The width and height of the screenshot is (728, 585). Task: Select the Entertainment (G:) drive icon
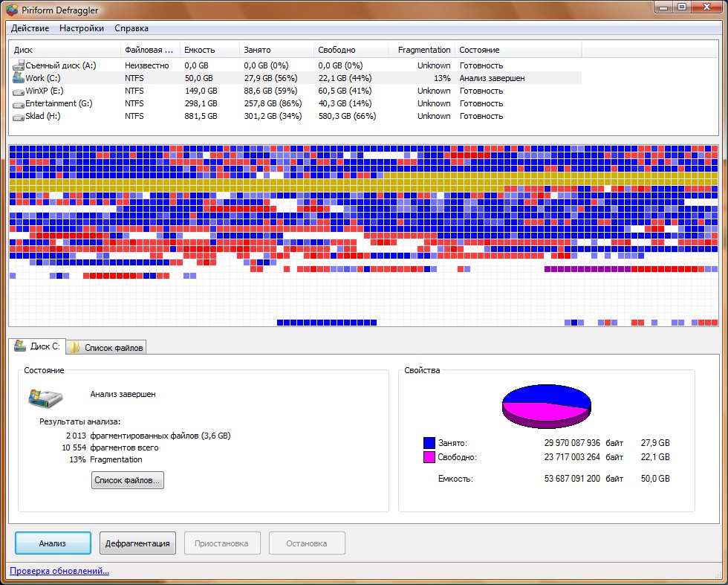(19, 104)
